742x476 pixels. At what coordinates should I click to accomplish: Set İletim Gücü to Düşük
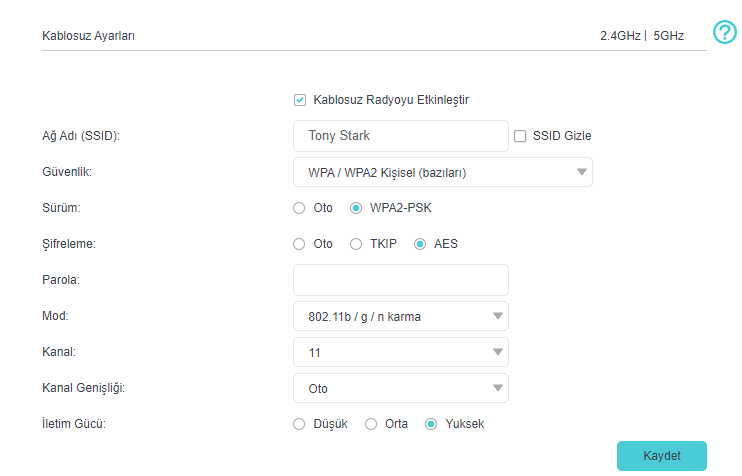click(299, 424)
